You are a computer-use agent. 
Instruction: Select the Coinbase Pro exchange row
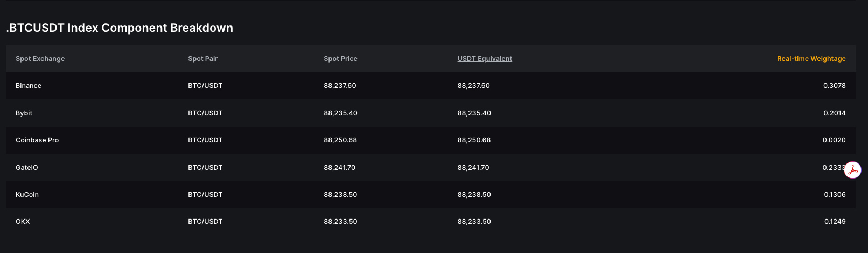pos(37,140)
